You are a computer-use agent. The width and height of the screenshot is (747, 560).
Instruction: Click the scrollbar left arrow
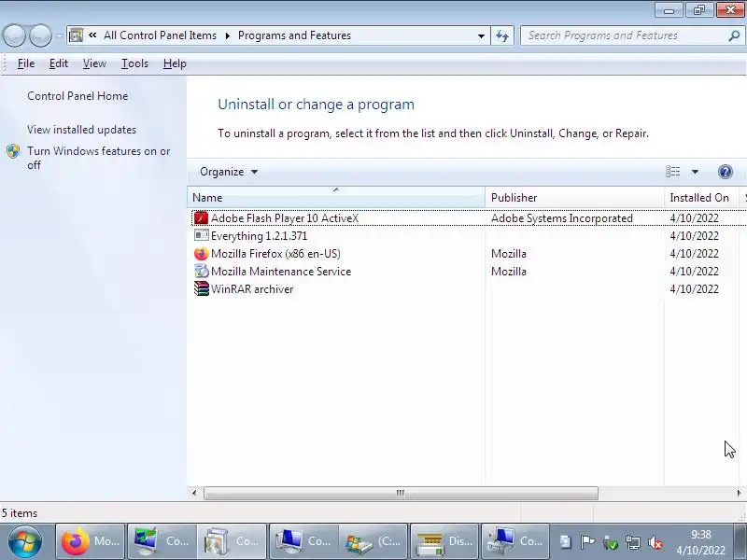point(194,493)
